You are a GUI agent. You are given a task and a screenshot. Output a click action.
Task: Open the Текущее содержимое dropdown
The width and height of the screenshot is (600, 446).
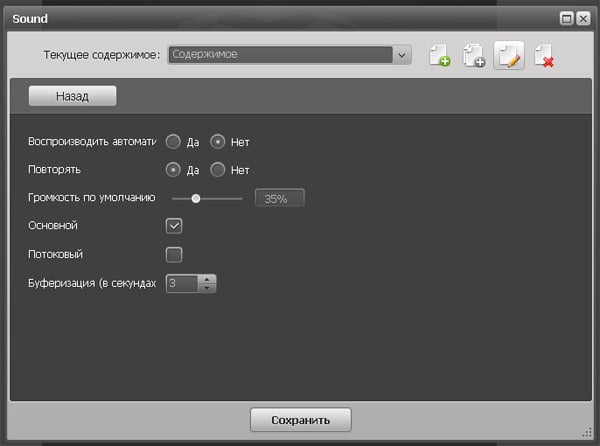click(402, 56)
